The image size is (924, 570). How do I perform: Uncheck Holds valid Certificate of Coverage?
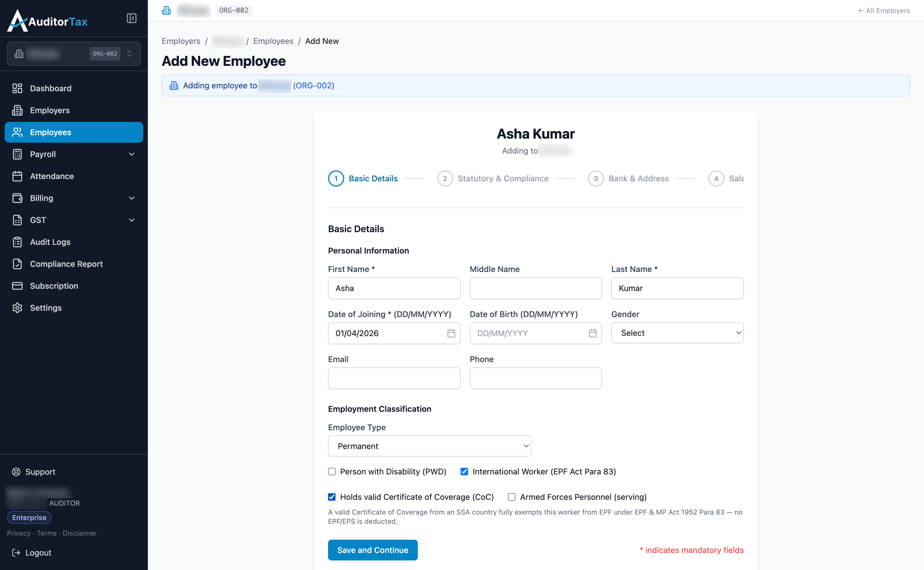332,497
